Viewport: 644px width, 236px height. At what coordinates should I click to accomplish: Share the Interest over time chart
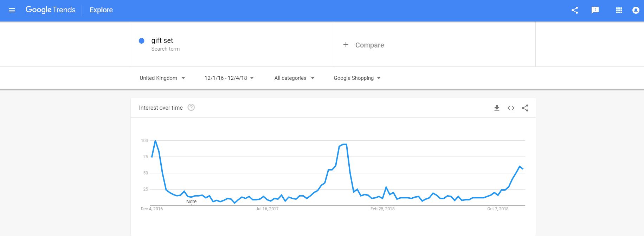tap(525, 108)
